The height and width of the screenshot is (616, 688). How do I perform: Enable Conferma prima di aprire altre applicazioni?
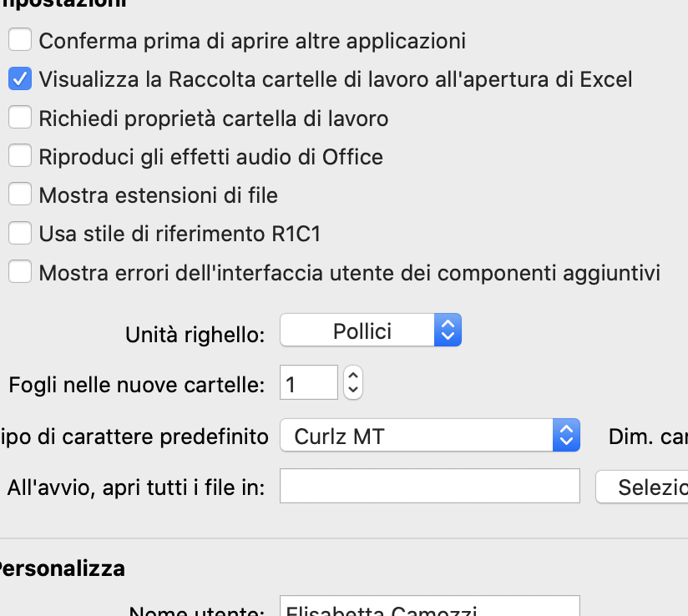pyautogui.click(x=20, y=40)
